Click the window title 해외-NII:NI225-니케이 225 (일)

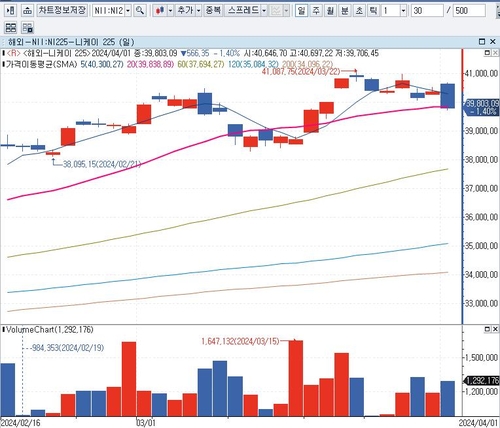tap(71, 42)
